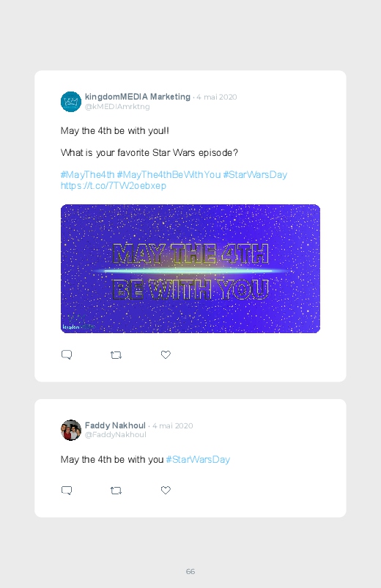
Task: Open the May the 4th image
Action: coord(190,269)
